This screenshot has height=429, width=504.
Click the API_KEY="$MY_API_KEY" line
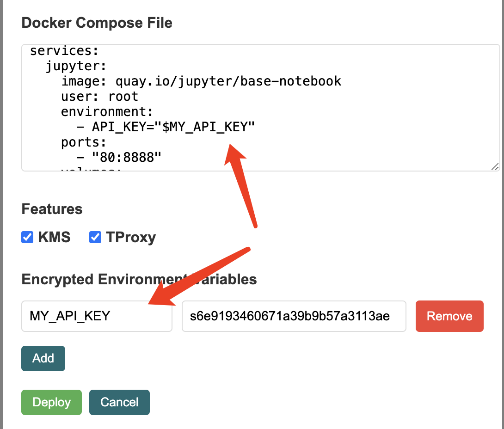coord(166,127)
